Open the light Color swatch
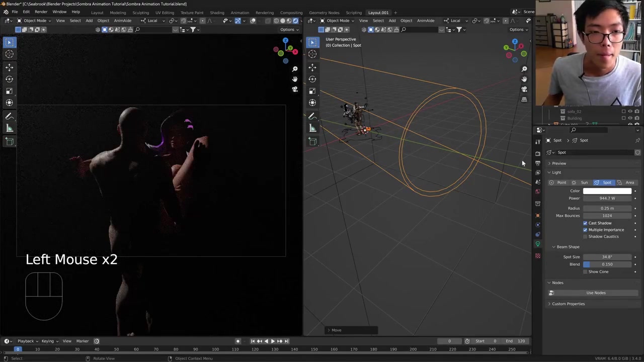 pyautogui.click(x=607, y=191)
